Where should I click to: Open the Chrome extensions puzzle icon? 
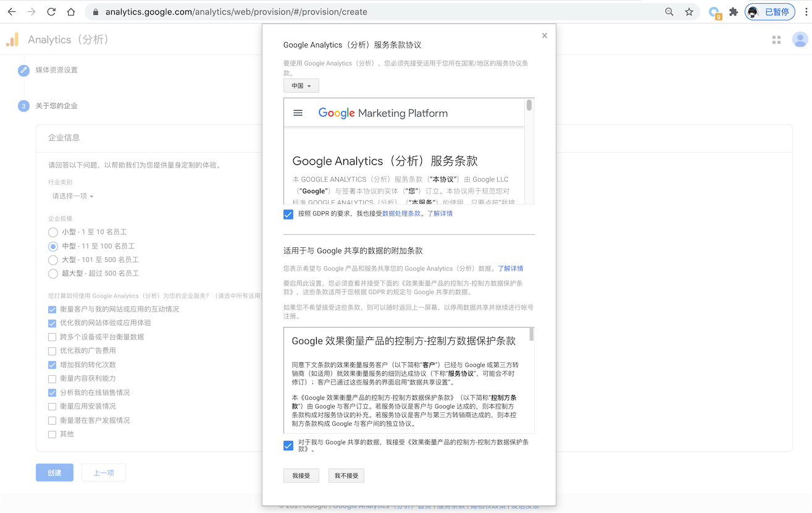coord(732,11)
